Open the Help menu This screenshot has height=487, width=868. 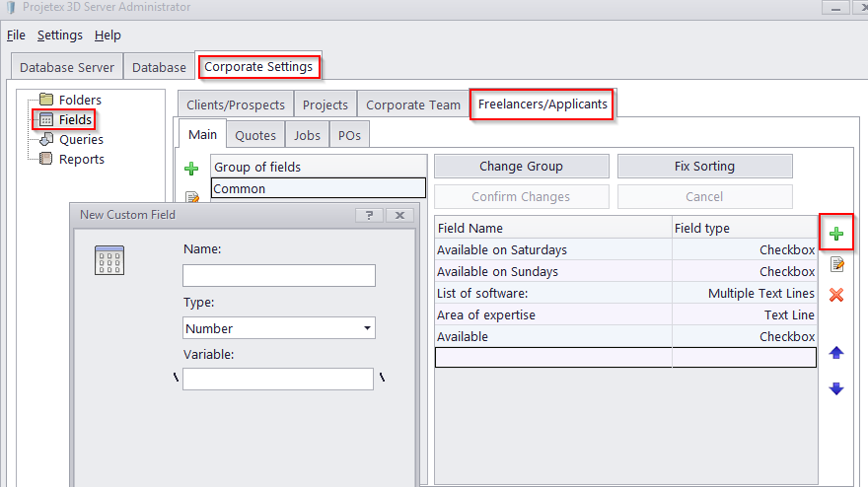point(108,35)
